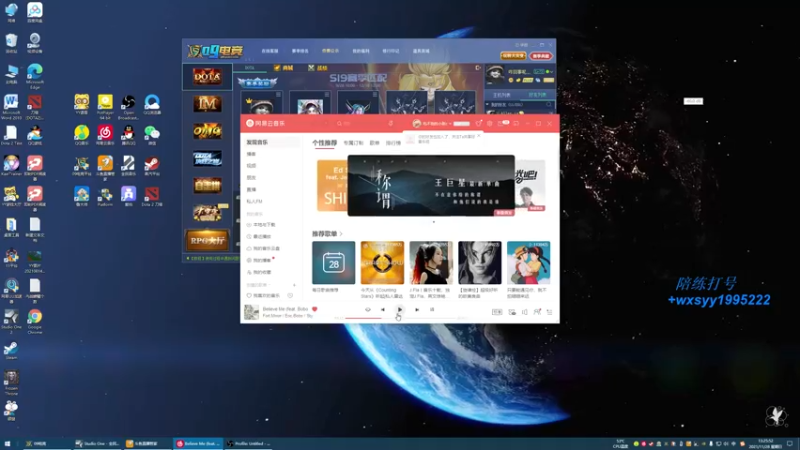Toggle play/pause in the NetEase Music player
Image resolution: width=800 pixels, height=450 pixels.
(x=399, y=310)
